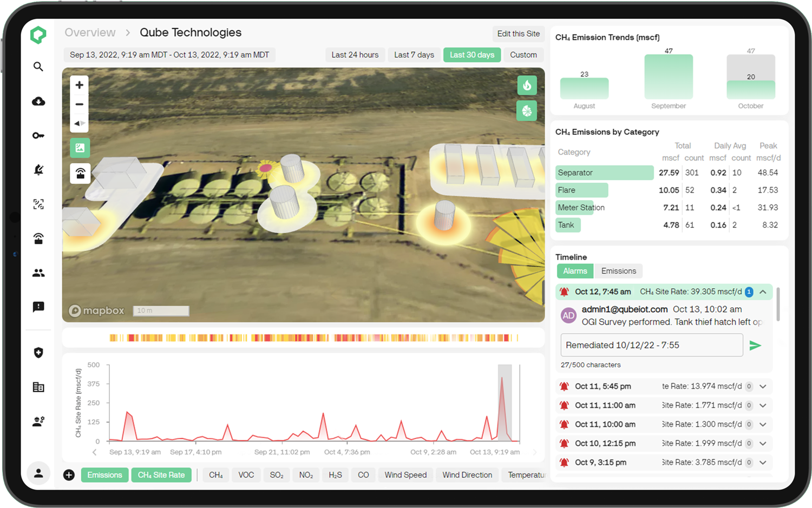812x508 pixels.
Task: Collapse the Oct 12, 7:45 am alarm entry
Action: pyautogui.click(x=764, y=292)
